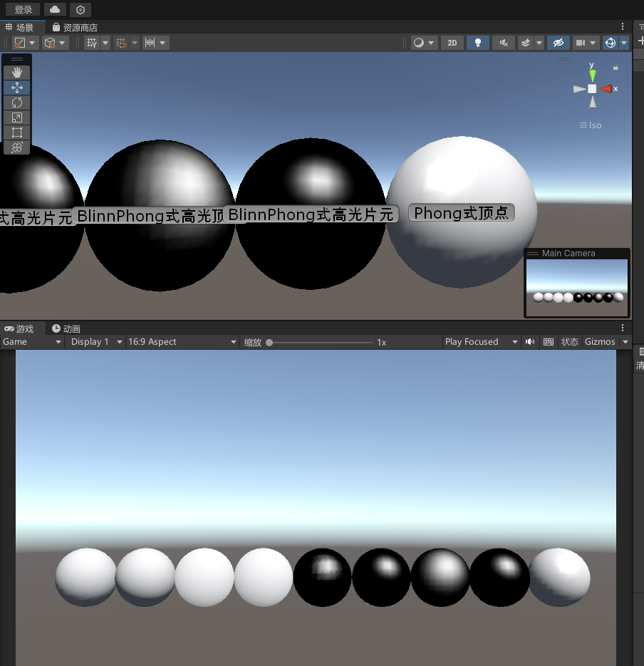Click the 状态 stats button
This screenshot has width=644, height=666.
[x=570, y=342]
